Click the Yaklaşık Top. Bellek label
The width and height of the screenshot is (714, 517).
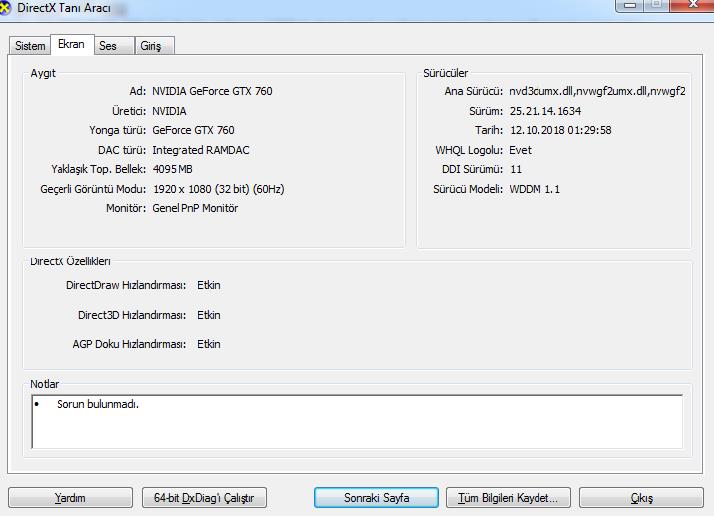(x=98, y=169)
